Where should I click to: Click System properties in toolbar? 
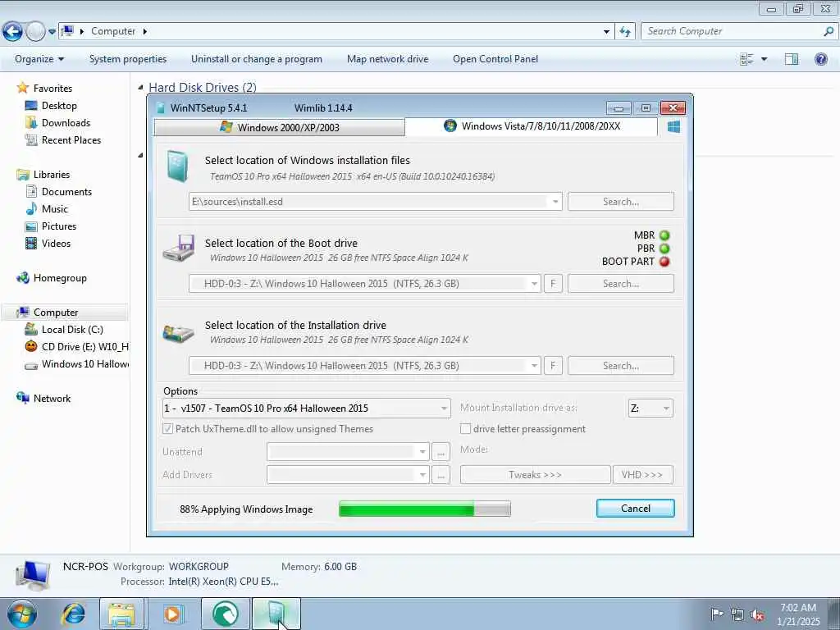(x=127, y=59)
